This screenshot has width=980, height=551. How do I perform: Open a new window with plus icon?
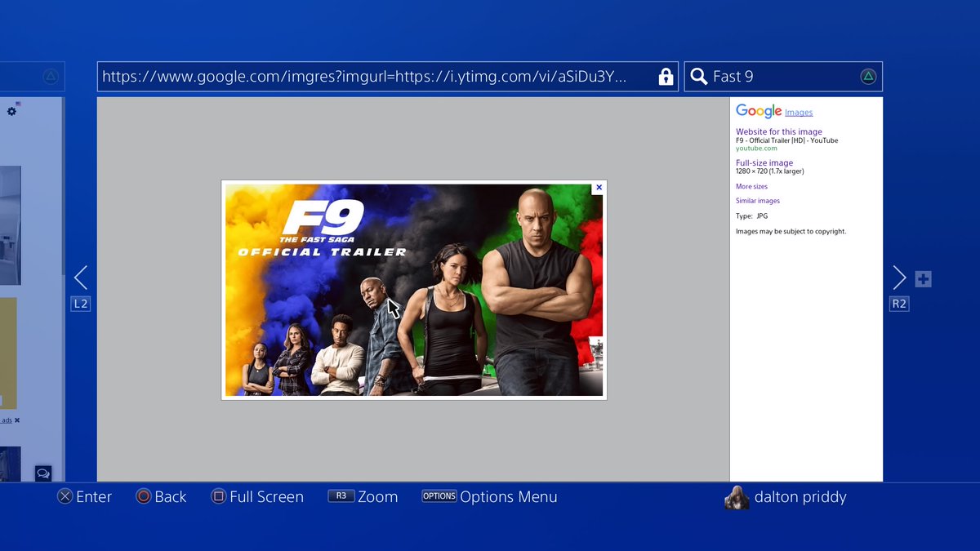(923, 279)
